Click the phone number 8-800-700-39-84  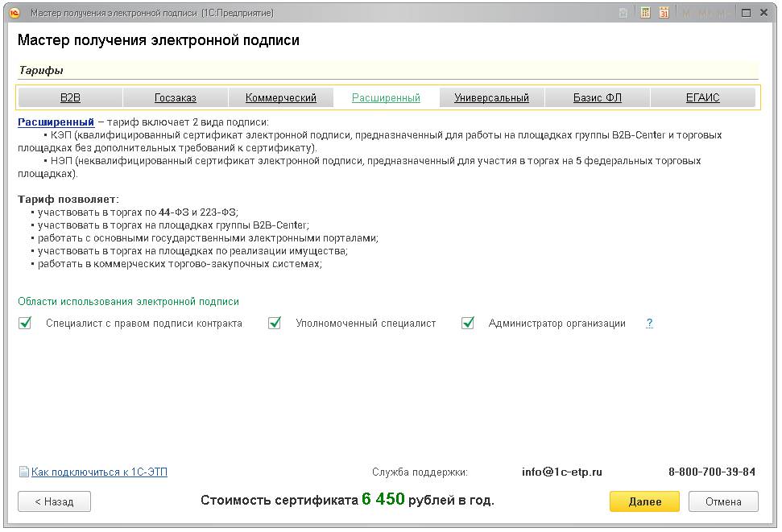point(712,472)
